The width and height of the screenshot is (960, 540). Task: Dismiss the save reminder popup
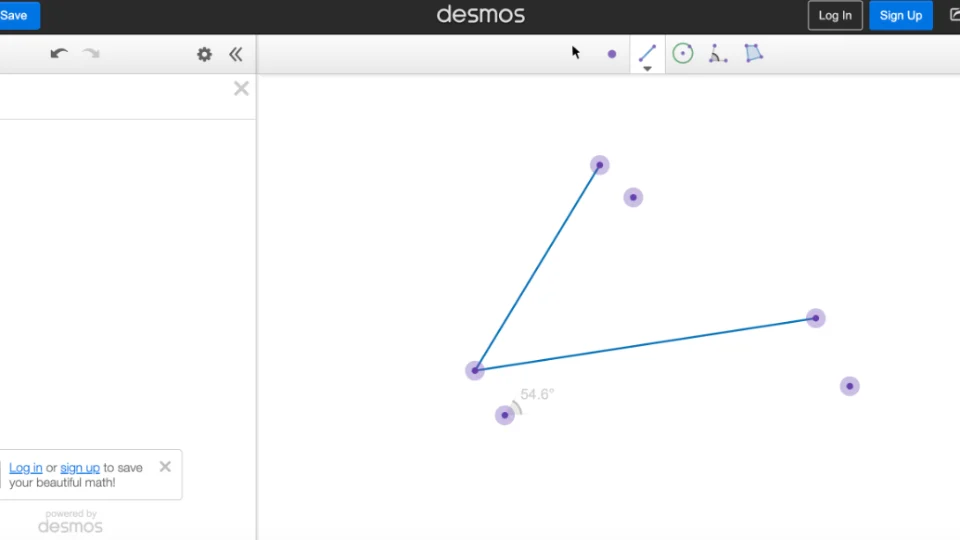[x=165, y=466]
